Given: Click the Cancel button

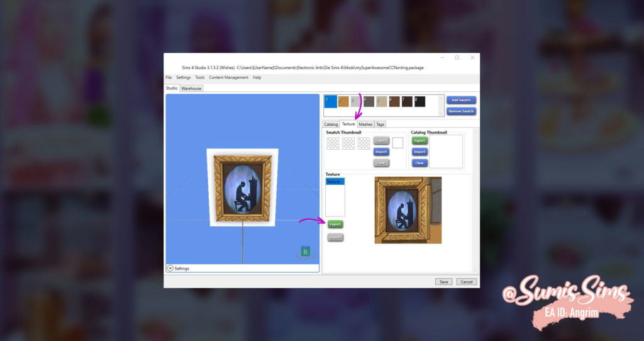Looking at the screenshot, I should coord(467,281).
